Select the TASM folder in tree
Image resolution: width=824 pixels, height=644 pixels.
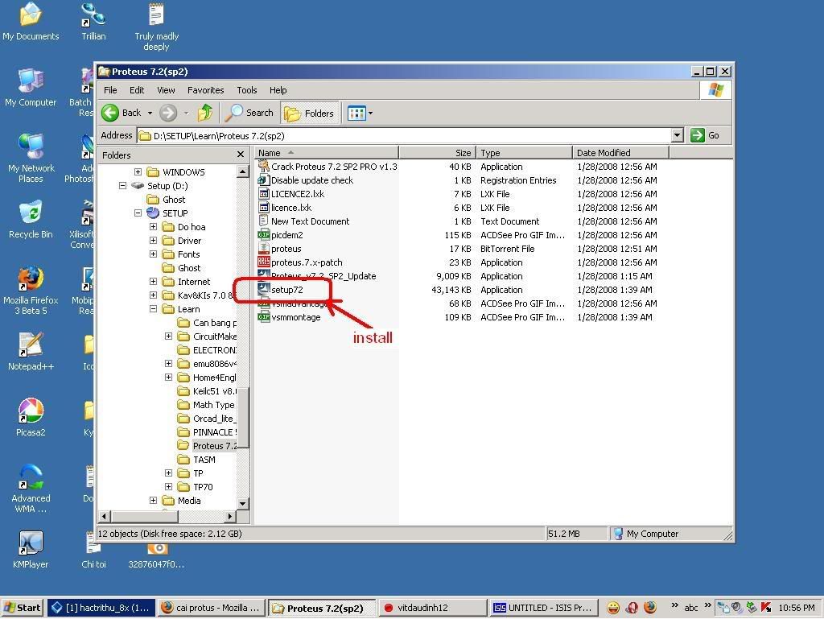click(x=204, y=460)
